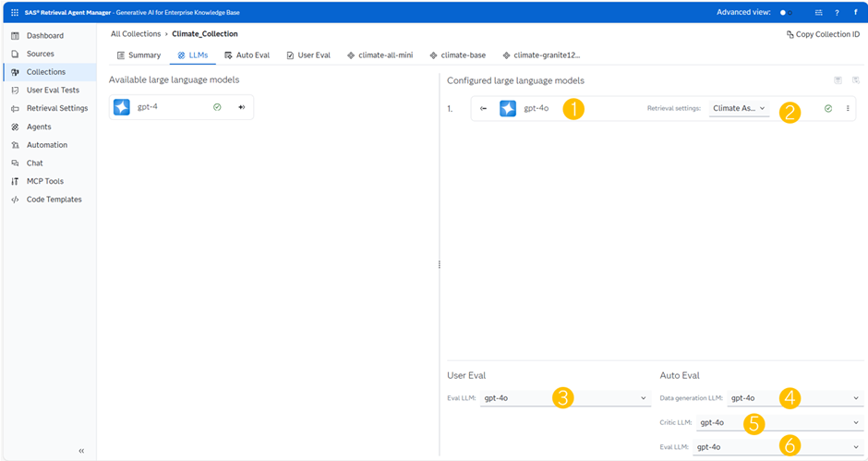Click the Collections sidebar icon

tap(15, 72)
